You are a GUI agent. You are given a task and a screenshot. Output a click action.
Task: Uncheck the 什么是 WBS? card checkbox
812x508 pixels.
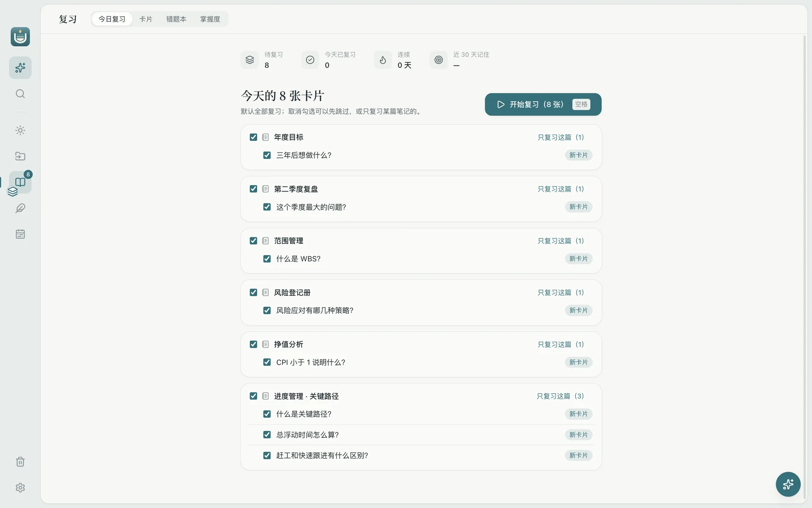[267, 259]
